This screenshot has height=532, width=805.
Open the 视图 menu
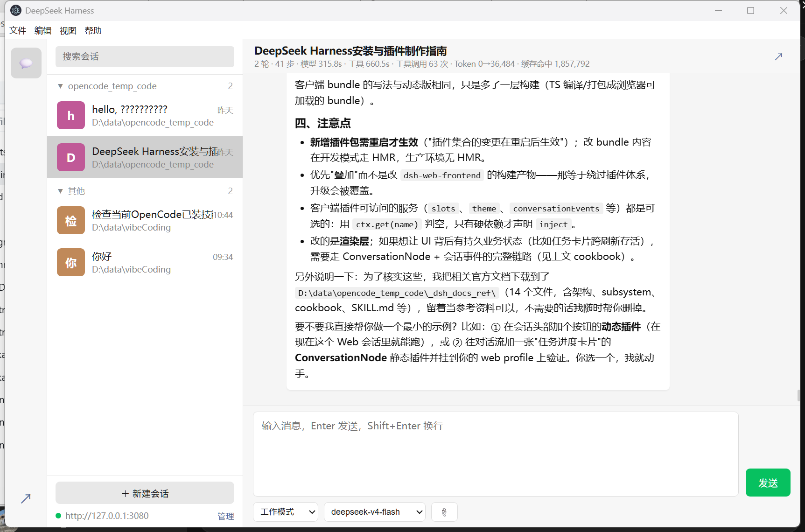tap(68, 31)
